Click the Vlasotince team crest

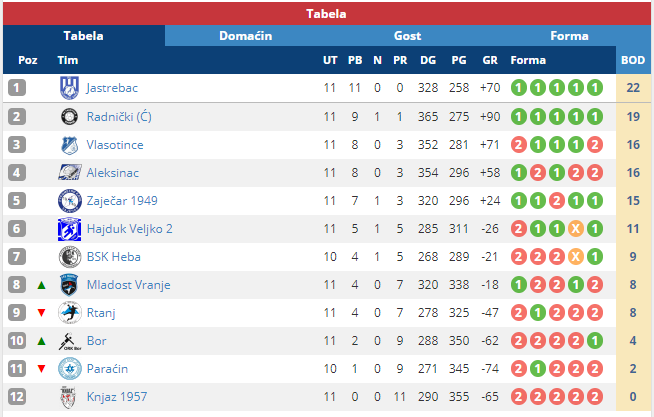tap(68, 145)
